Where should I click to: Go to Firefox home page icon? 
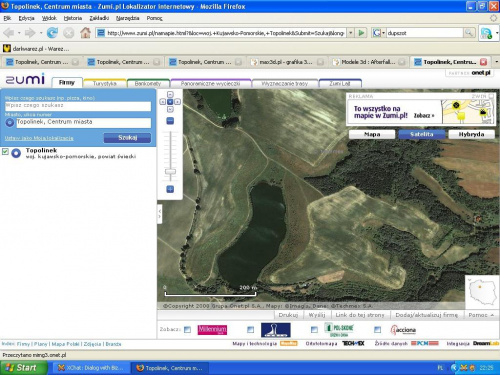pyautogui.click(x=85, y=33)
